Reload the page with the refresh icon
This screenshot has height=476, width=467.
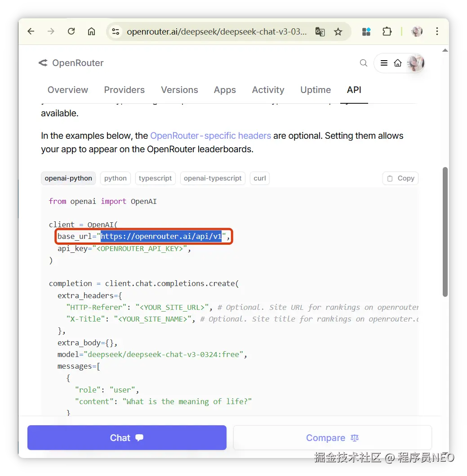[x=71, y=31]
